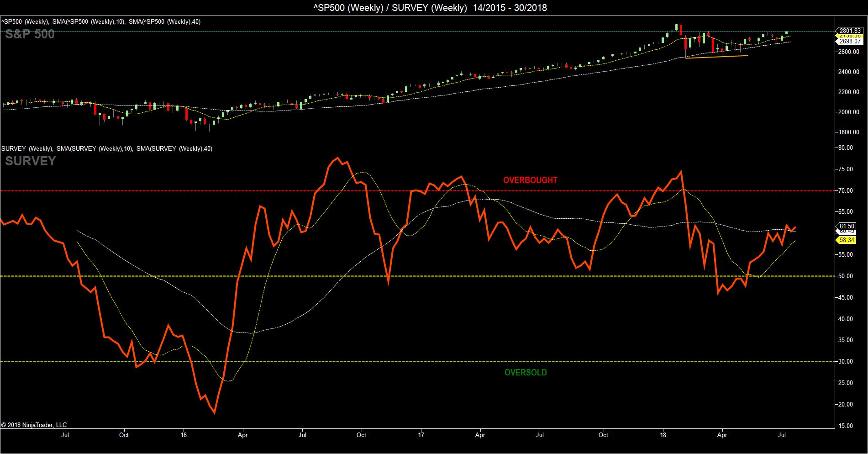Click the 70.00 survey axis label

(846, 190)
